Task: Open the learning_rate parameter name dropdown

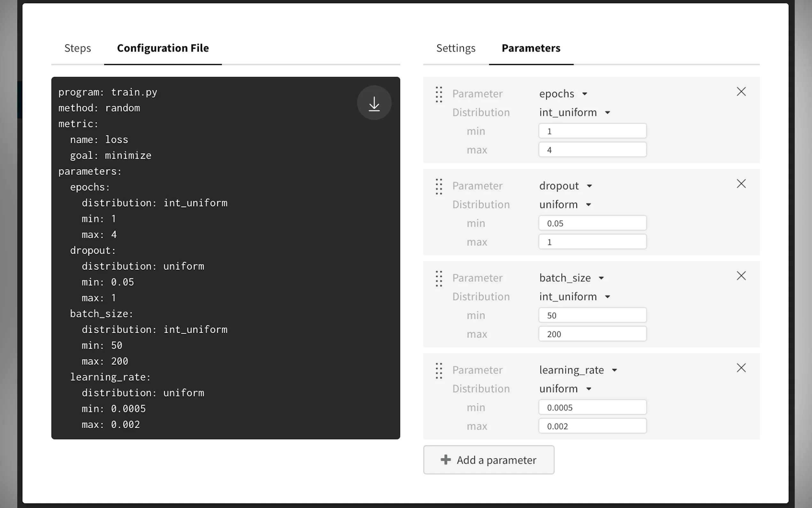Action: 578,370
